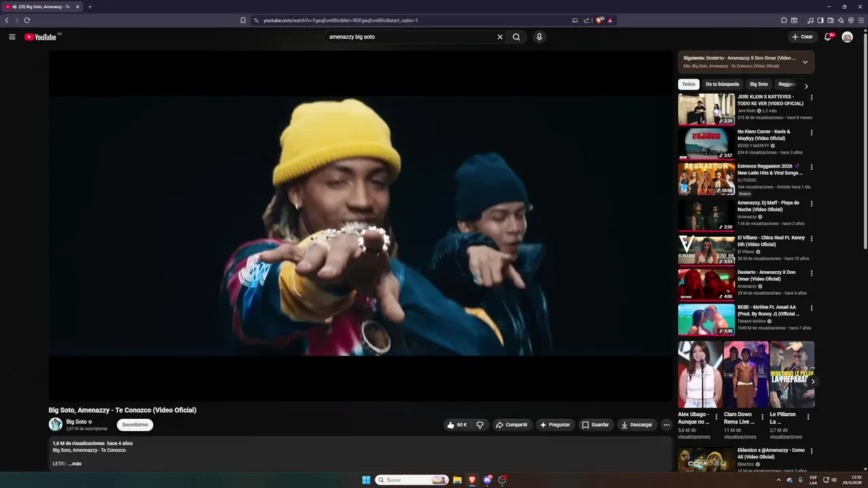Open a new browser tab
This screenshot has height=488, width=868.
90,7
